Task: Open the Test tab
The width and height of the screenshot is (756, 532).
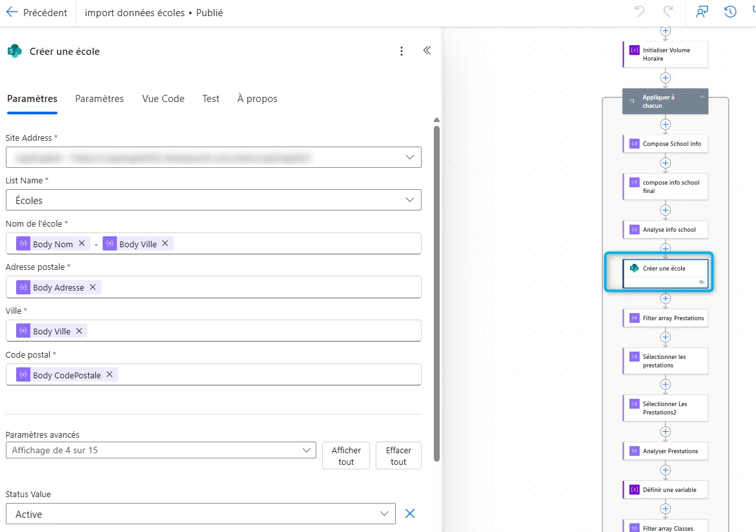Action: click(210, 98)
